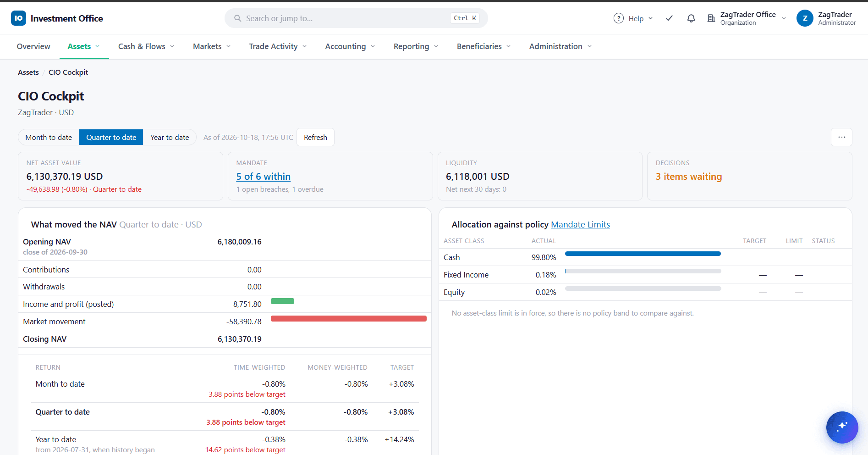Viewport: 868px width, 455px height.
Task: Click the green Income and profit bar
Action: point(282,301)
